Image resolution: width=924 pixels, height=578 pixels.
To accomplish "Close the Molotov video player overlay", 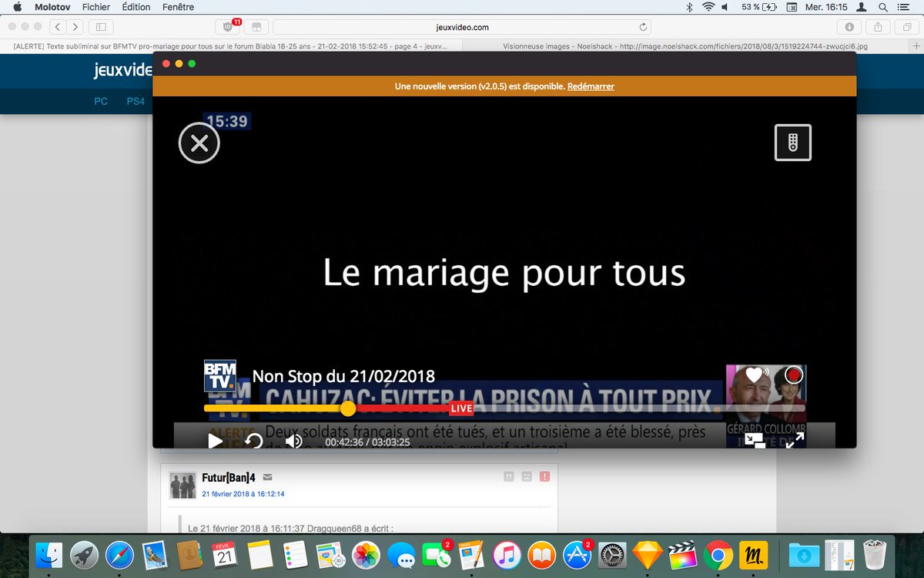I will (199, 143).
